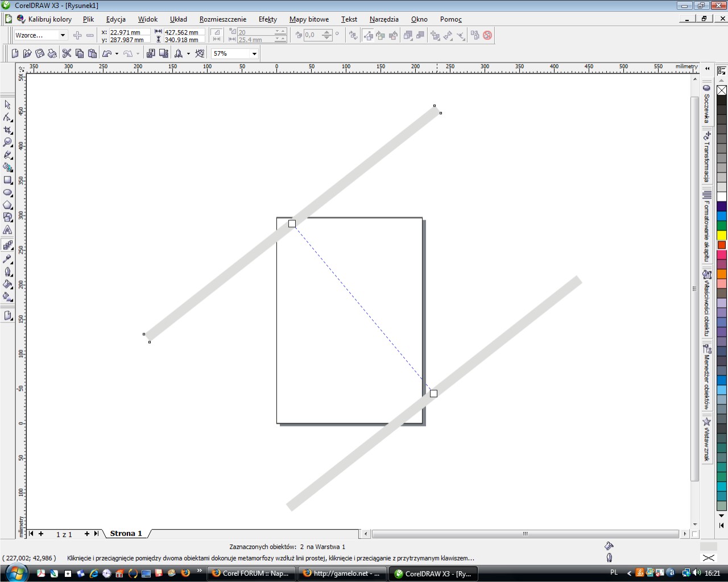Activate the Text tool
The height and width of the screenshot is (582, 728).
[7, 230]
